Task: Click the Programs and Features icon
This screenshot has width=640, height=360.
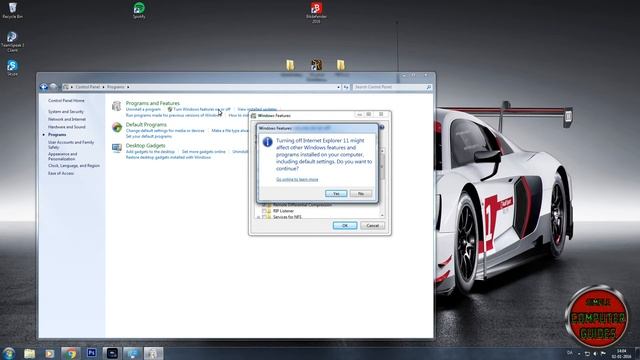Action: (x=117, y=106)
